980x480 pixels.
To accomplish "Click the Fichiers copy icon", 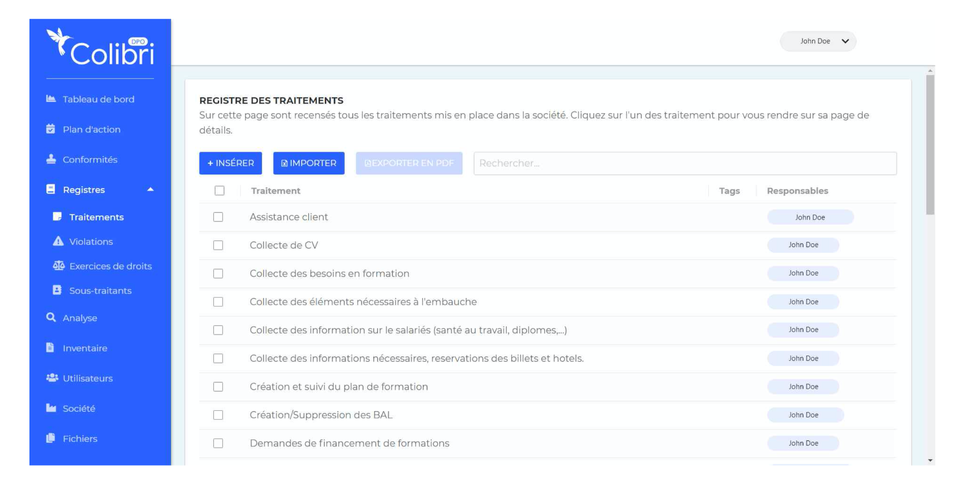I will pos(51,438).
